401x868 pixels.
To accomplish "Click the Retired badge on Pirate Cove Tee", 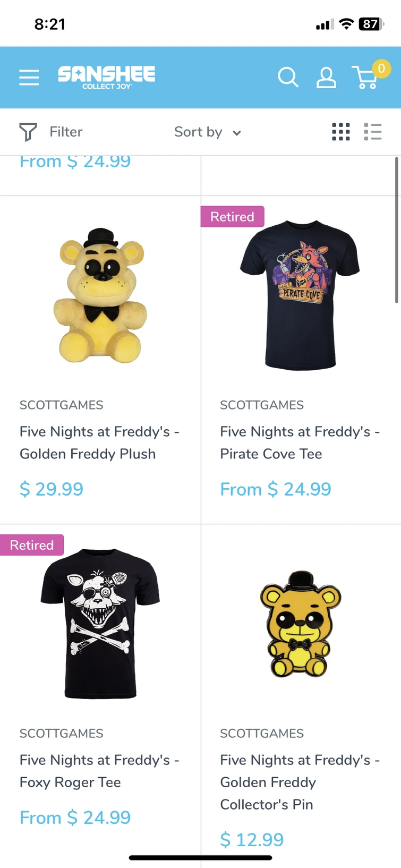I will (232, 217).
